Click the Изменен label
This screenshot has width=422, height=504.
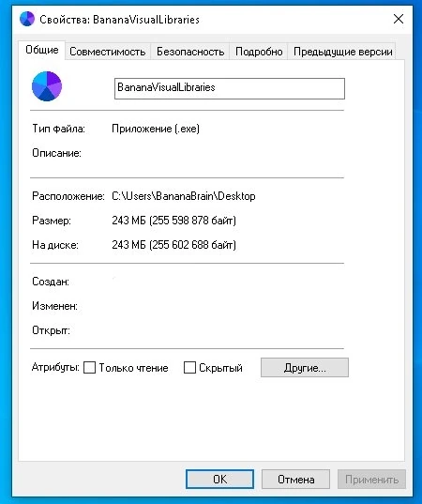click(55, 306)
